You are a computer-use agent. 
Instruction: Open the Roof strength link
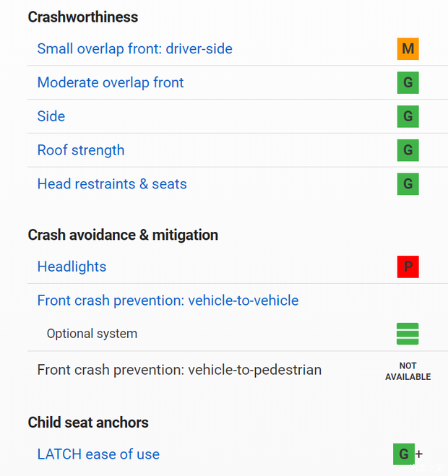coord(81,150)
